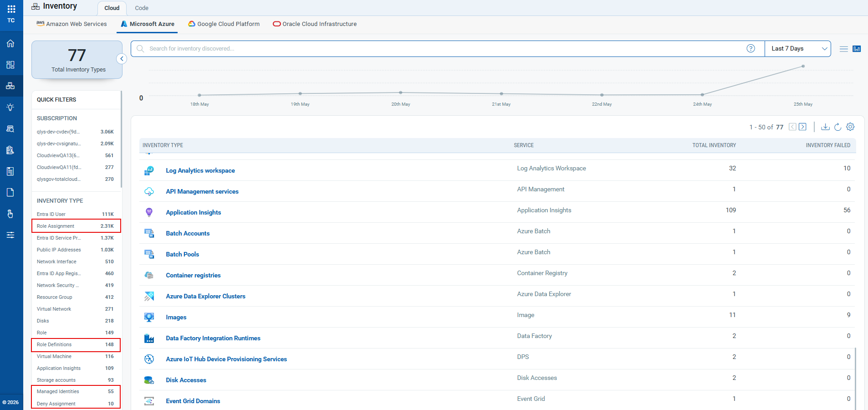Click the Log Analytics workspace row icon
The height and width of the screenshot is (410, 868).
[149, 170]
